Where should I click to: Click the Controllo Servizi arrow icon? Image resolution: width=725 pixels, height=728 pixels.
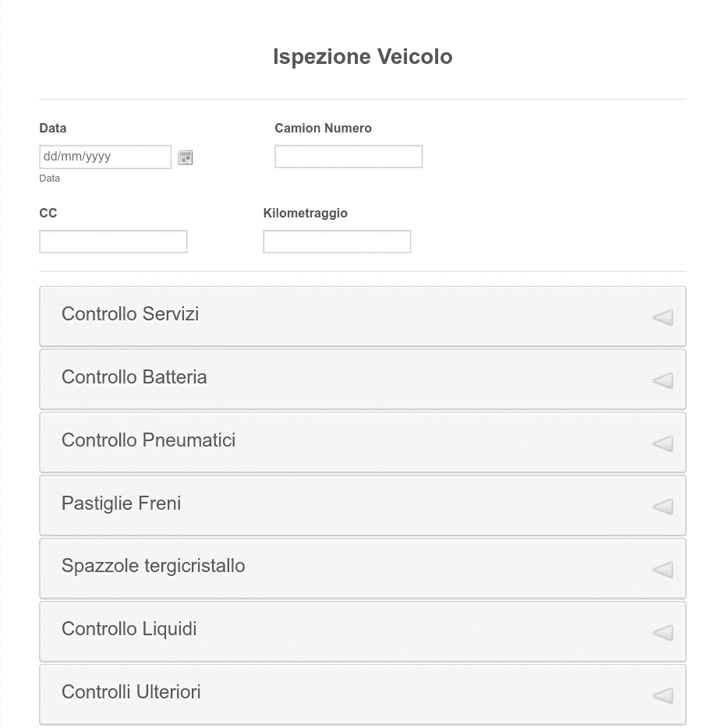pyautogui.click(x=663, y=317)
